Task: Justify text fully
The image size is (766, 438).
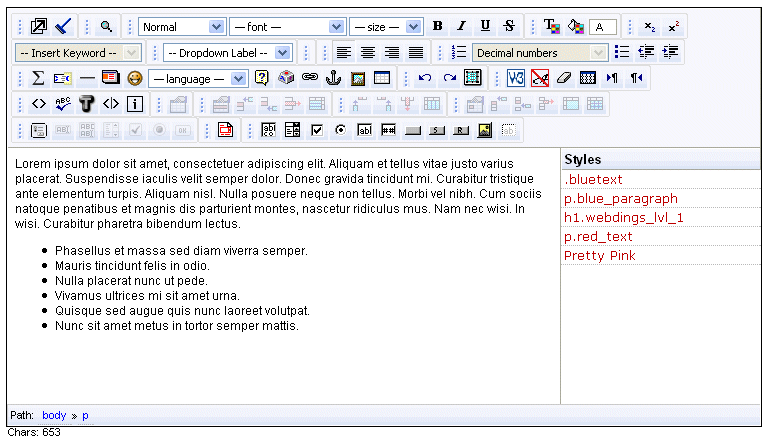Action: tap(416, 52)
